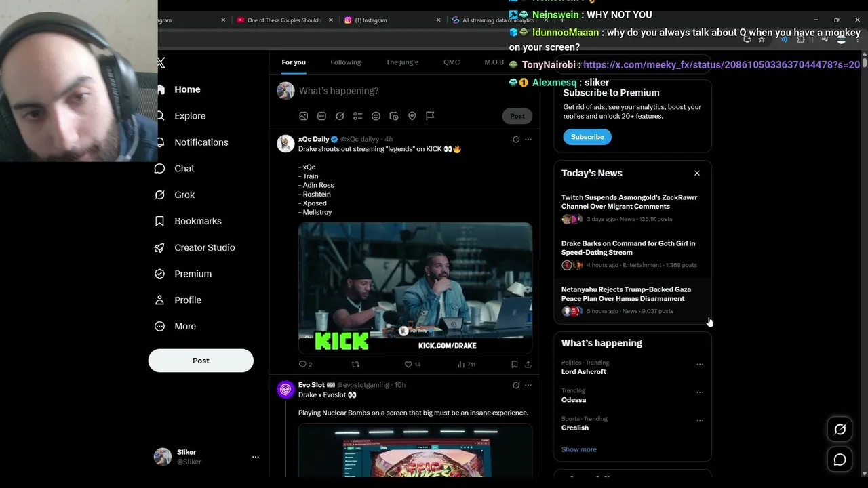Add a poll to the post

click(358, 116)
